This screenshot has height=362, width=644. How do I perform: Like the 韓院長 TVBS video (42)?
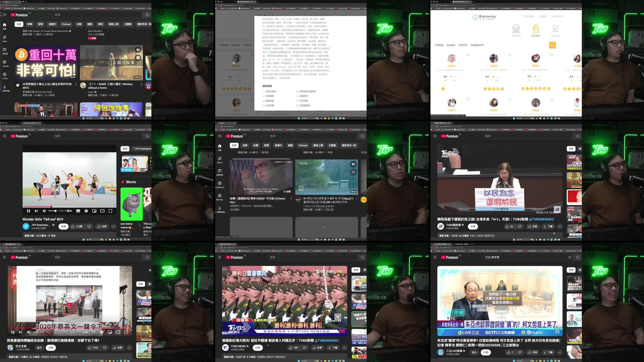(x=509, y=227)
